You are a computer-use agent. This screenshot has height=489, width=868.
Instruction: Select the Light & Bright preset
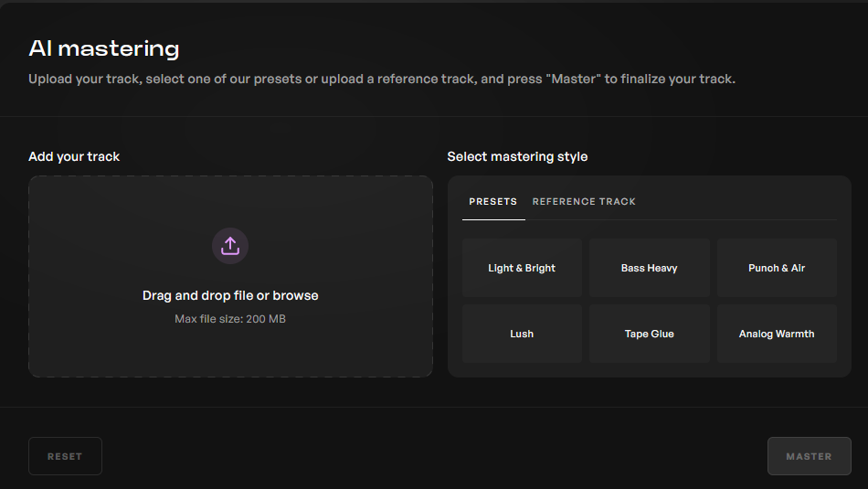[522, 268]
